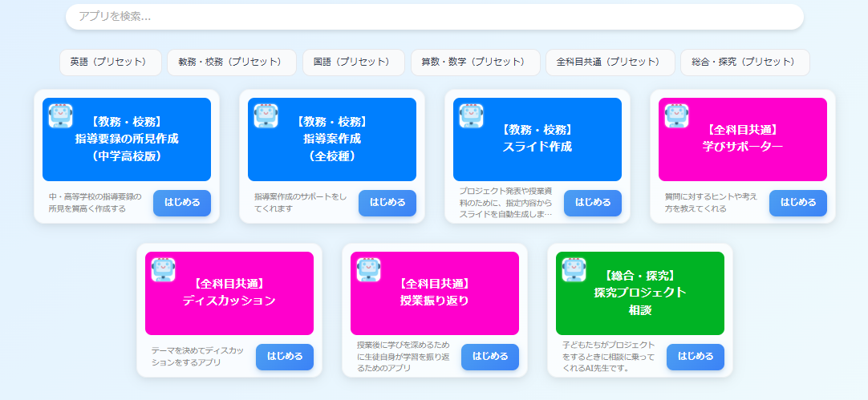Start the 指導要録の所見作成 app with はじめる

point(182,203)
